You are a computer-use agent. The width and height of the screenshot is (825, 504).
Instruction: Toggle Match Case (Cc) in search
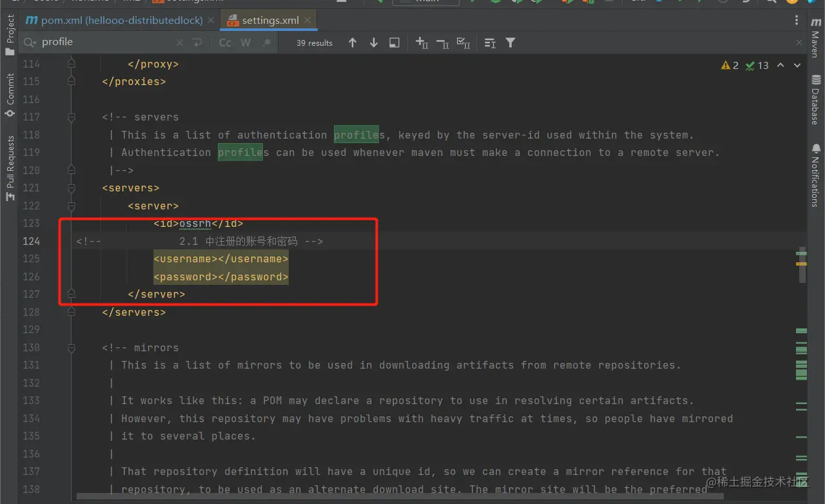(225, 43)
